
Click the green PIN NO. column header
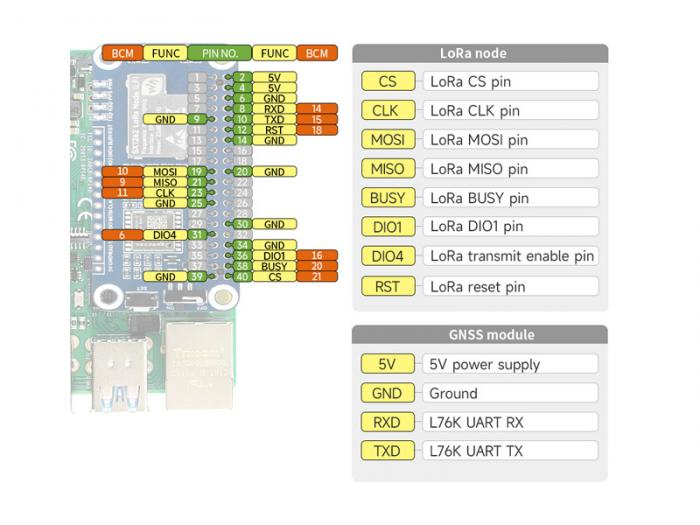click(x=220, y=53)
